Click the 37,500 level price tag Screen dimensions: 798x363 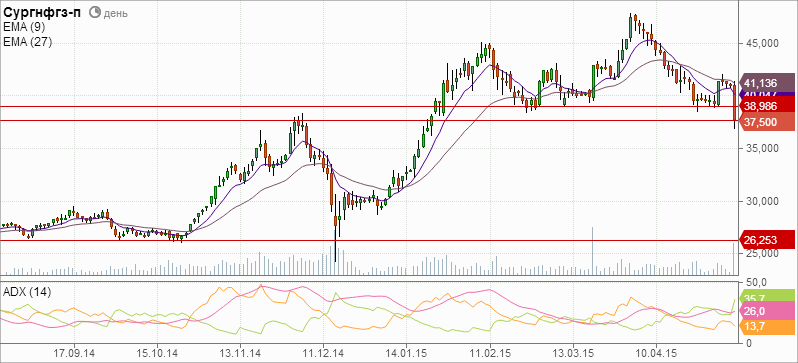[x=766, y=122]
